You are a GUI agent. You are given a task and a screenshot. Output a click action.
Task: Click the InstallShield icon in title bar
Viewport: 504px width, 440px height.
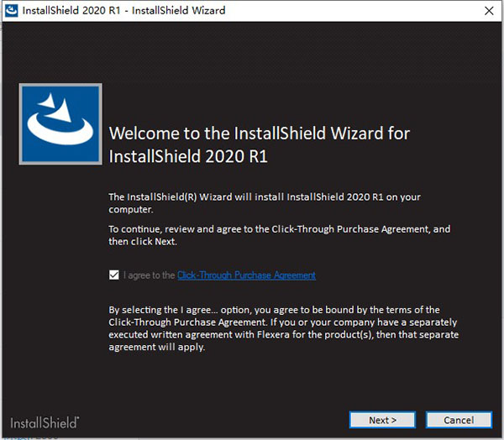pos(13,11)
